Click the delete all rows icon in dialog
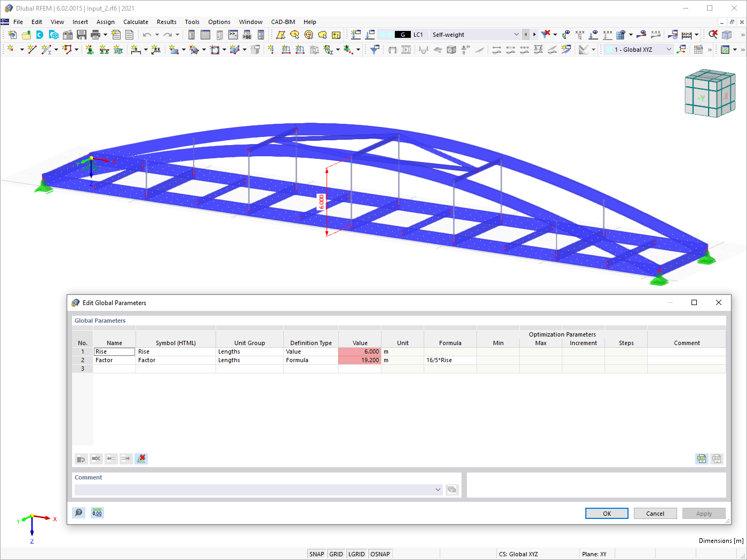The image size is (747, 560). click(x=141, y=459)
